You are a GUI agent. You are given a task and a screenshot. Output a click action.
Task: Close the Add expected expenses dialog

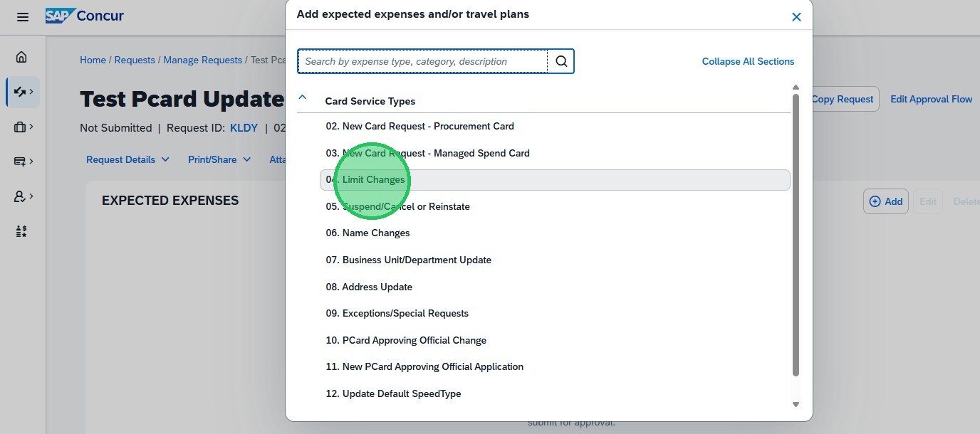[796, 17]
